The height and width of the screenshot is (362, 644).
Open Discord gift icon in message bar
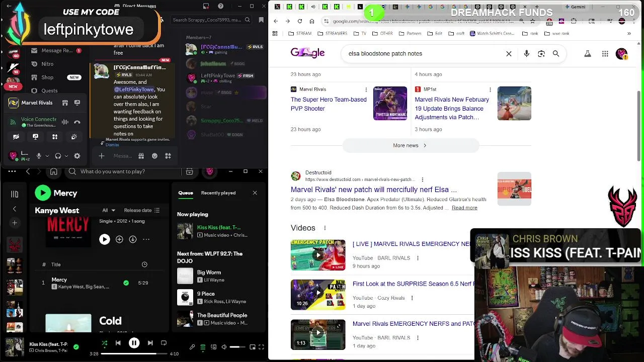click(141, 156)
